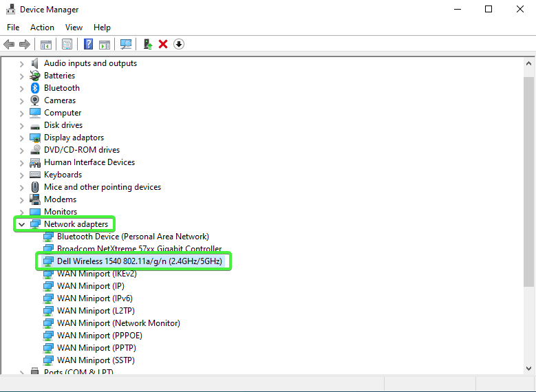Expand the Cameras node
Screen dimensions: 536x392
pyautogui.click(x=21, y=101)
